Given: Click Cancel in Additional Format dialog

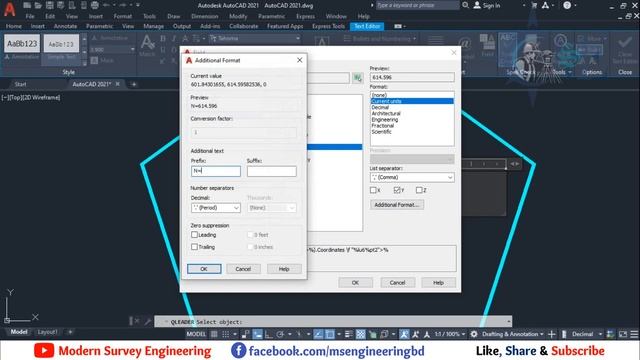Looking at the screenshot, I should tap(243, 269).
